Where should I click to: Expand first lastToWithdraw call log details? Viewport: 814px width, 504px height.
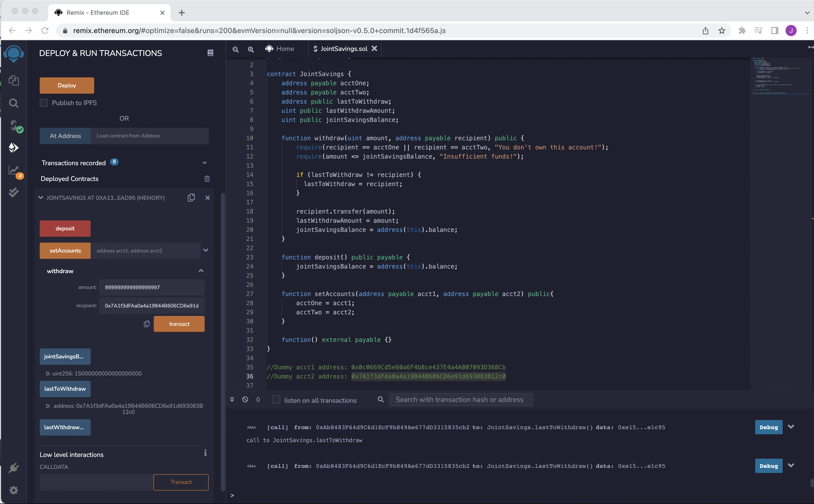[x=791, y=427]
